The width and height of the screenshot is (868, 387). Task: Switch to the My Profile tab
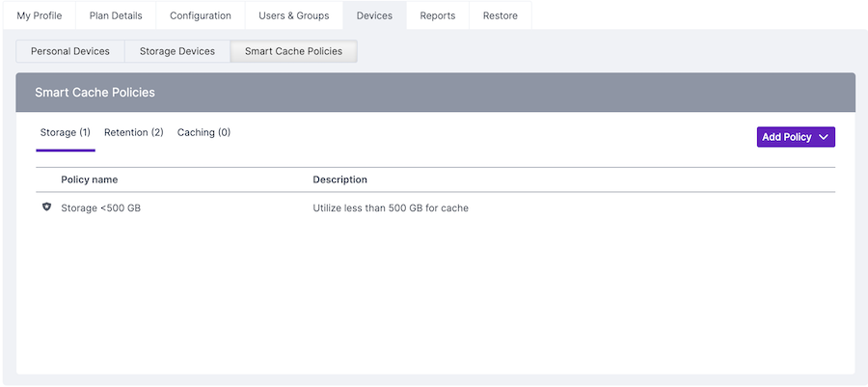click(40, 15)
